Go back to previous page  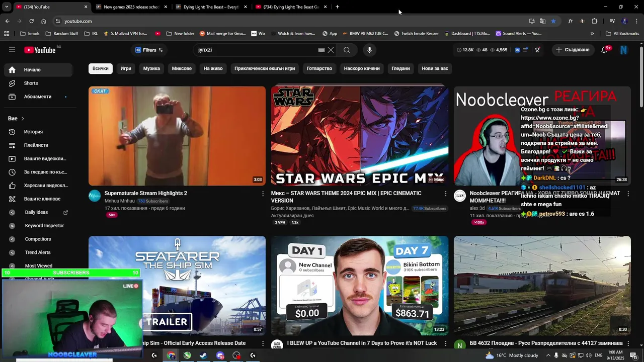[7, 21]
